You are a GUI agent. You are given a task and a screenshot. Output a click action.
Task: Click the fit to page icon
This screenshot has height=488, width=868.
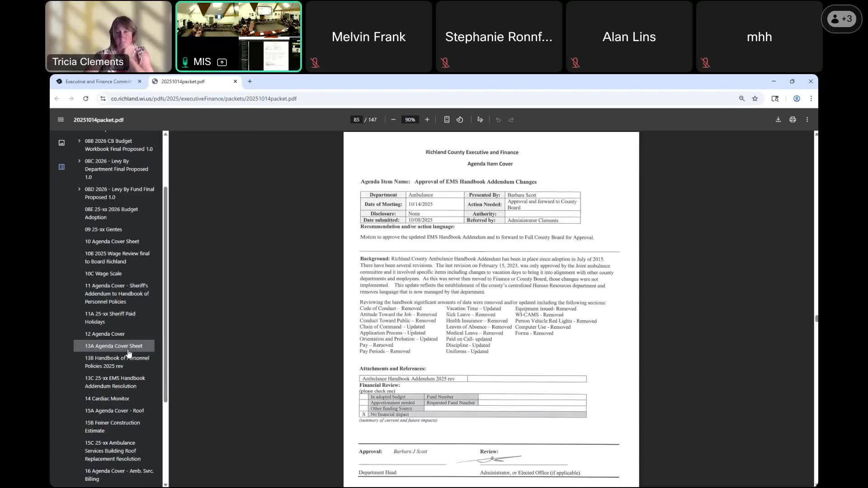447,120
